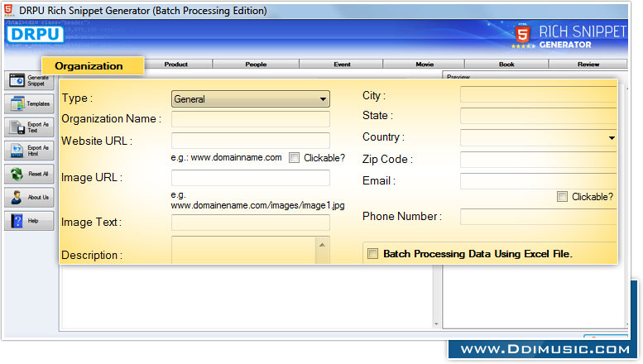Click the 'Phone Number :' label
Image resolution: width=643 pixels, height=364 pixels.
(x=402, y=217)
